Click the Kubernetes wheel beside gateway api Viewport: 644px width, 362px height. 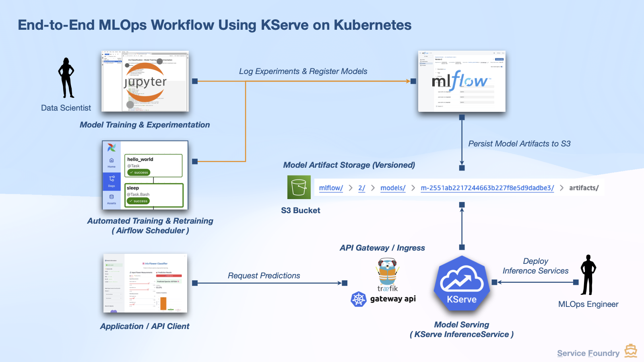[359, 299]
